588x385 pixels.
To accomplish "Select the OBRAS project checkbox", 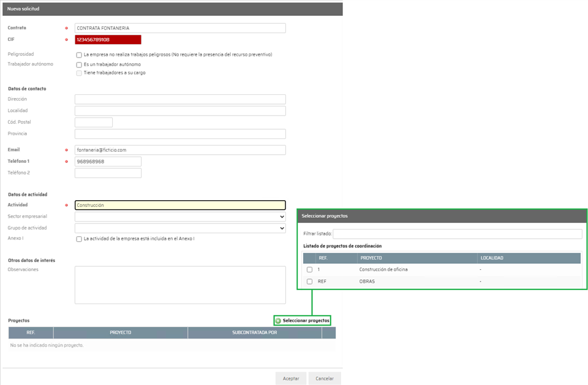I will (309, 282).
